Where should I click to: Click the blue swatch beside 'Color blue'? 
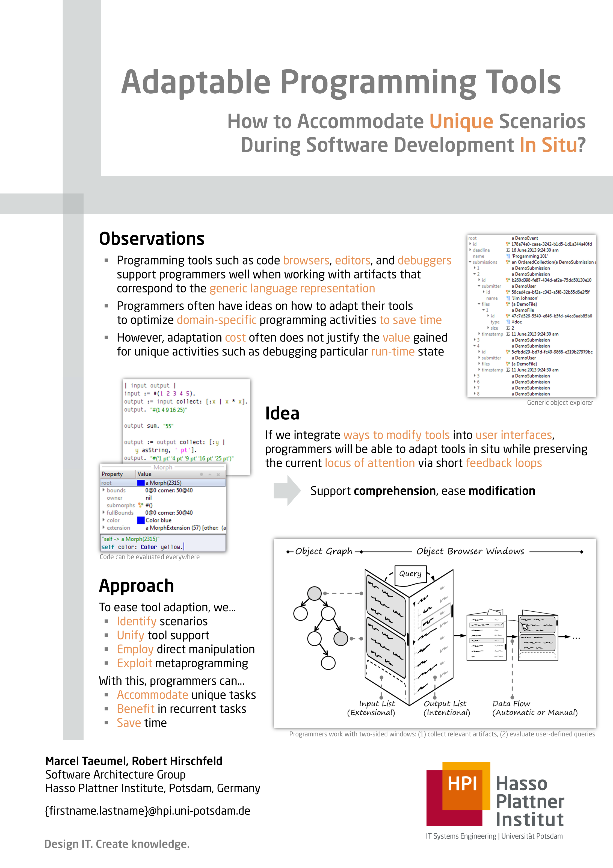point(141,520)
